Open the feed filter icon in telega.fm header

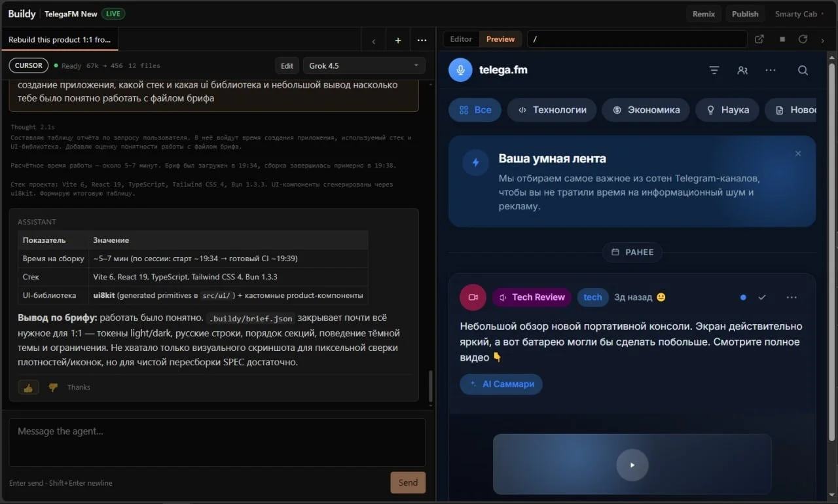(714, 70)
